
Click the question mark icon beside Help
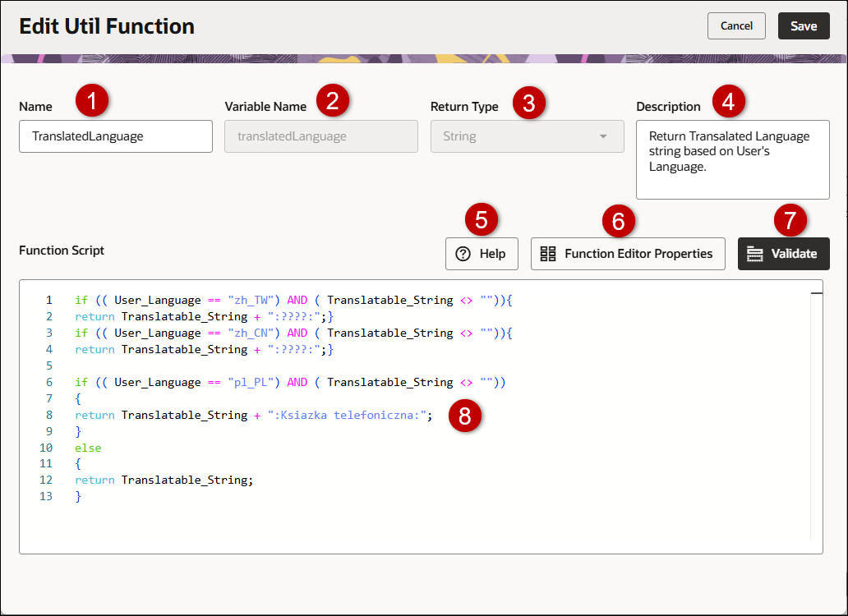click(x=463, y=254)
